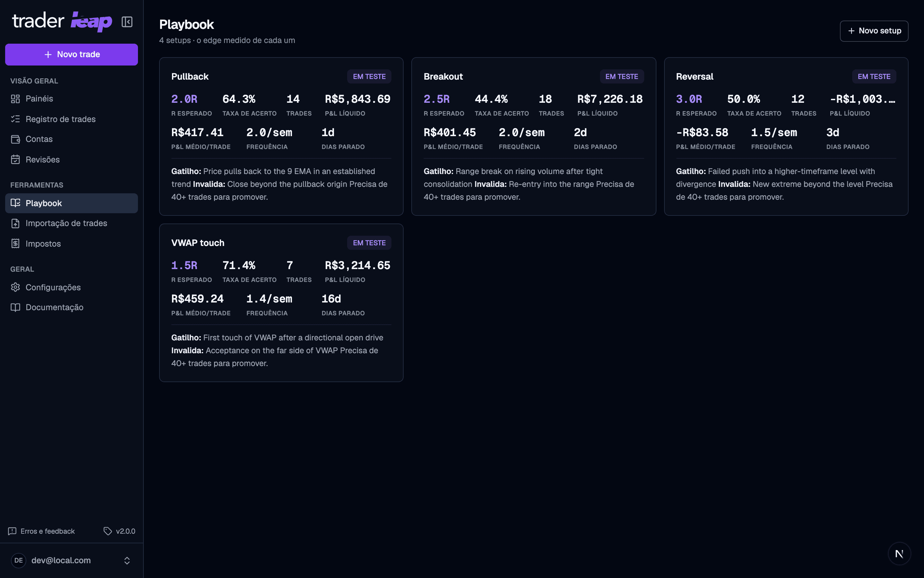Click the 1.5/sem frequency value
Screen dimensions: 924x578
[774, 132]
